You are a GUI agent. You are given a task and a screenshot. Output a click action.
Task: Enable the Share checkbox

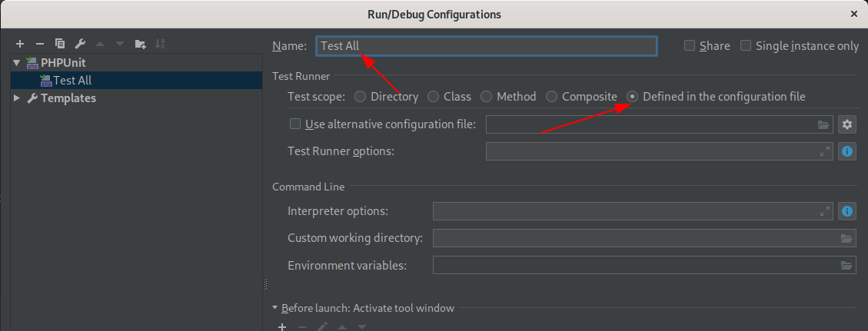coord(689,46)
